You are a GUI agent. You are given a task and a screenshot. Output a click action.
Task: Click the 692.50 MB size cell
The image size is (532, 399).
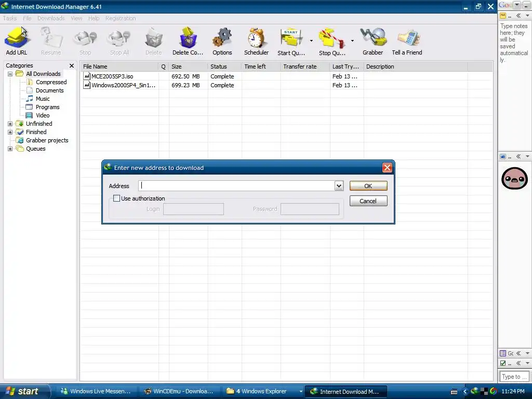click(x=185, y=76)
